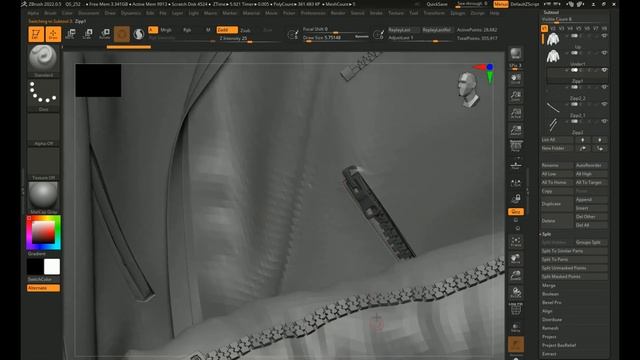This screenshot has height=360, width=640.
Task: Click the Edit mode button
Action: (36, 34)
